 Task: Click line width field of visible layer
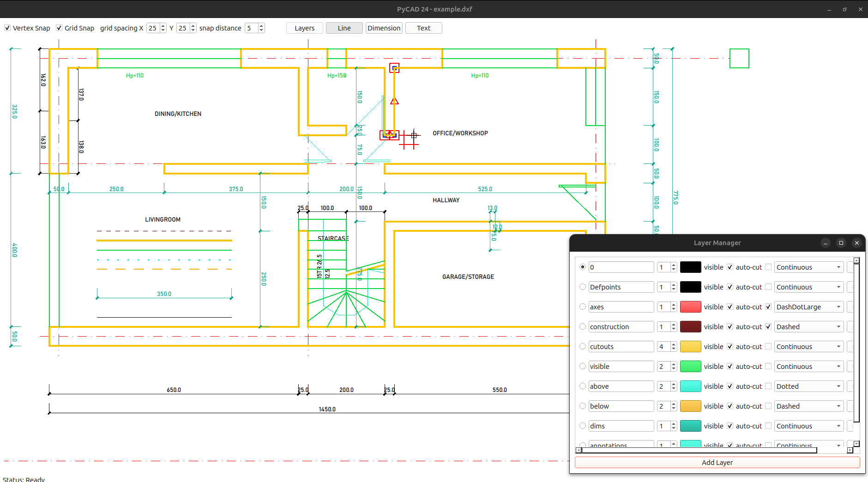pos(663,366)
